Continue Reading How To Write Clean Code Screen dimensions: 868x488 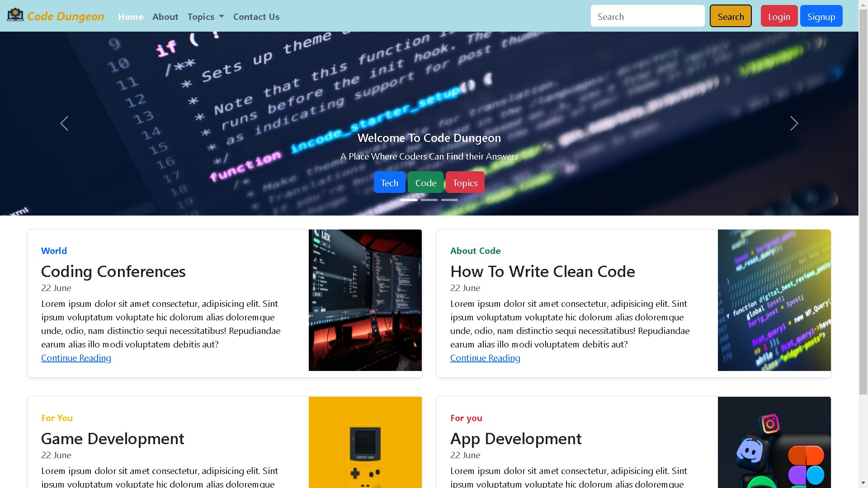[x=485, y=358]
